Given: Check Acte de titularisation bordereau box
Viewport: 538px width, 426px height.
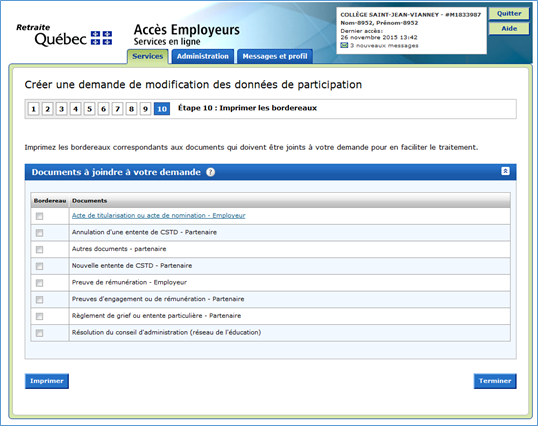Looking at the screenshot, I should click(39, 216).
